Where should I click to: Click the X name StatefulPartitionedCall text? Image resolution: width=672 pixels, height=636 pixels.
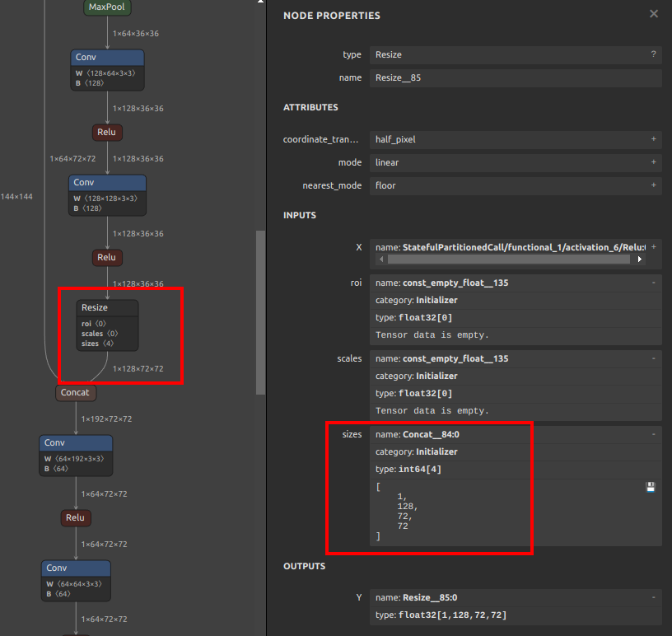click(x=524, y=247)
